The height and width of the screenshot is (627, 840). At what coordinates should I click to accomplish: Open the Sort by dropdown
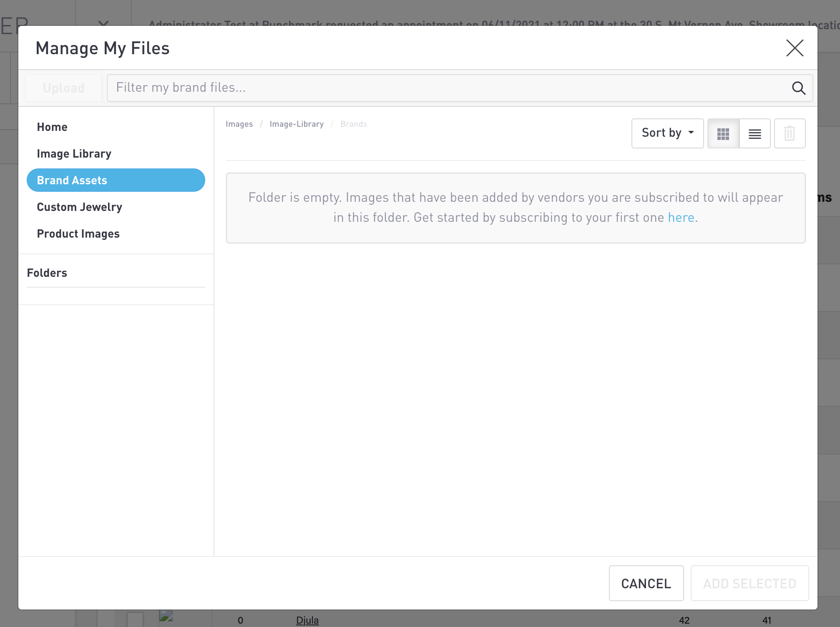tap(667, 133)
